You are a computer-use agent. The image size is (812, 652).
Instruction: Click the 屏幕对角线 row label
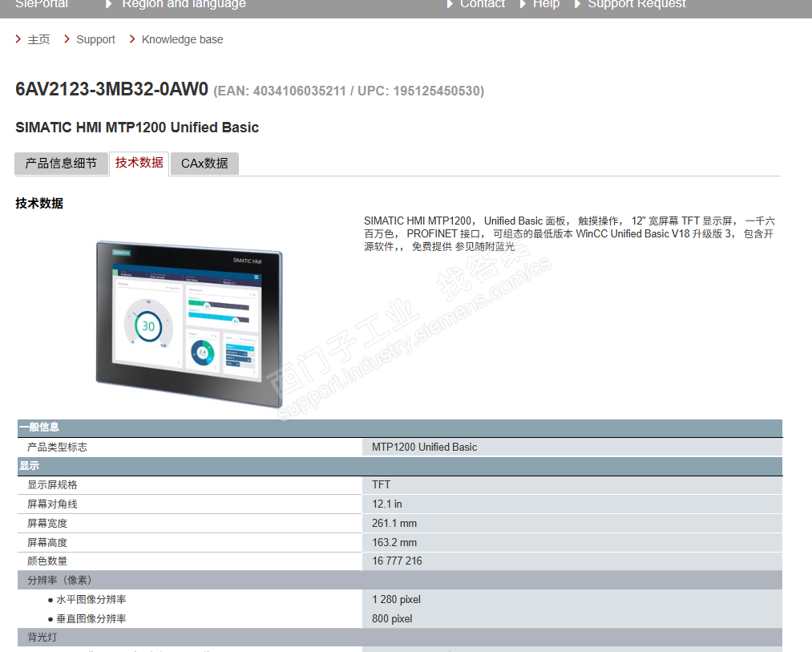(52, 504)
